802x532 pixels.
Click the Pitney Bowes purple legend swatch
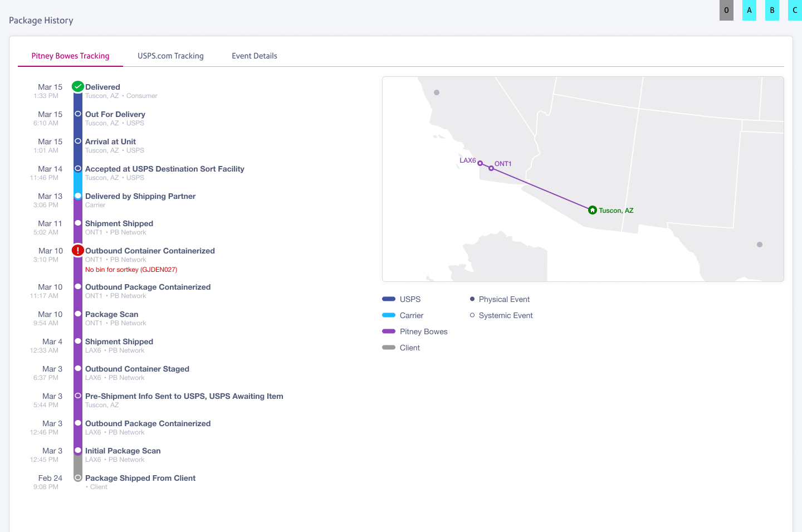(x=389, y=331)
